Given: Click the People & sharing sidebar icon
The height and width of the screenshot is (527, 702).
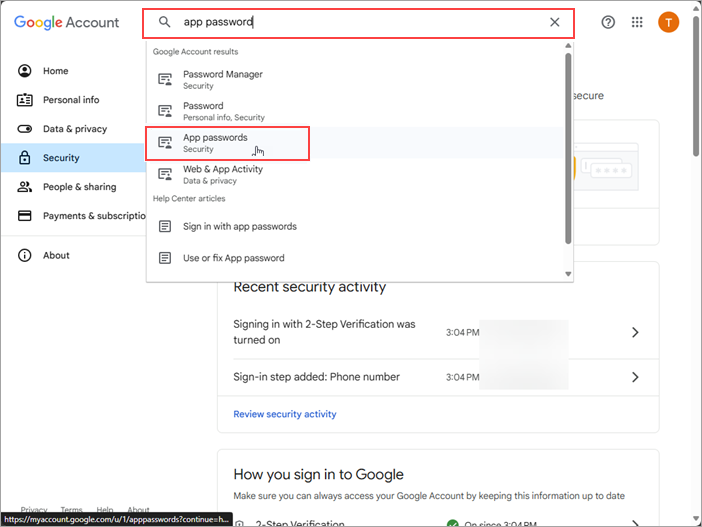Looking at the screenshot, I should [x=25, y=187].
